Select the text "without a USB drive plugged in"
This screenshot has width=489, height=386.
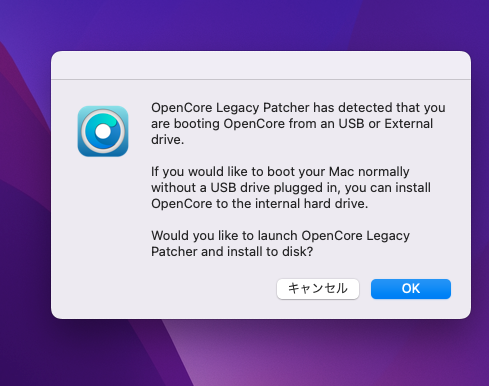click(x=244, y=188)
